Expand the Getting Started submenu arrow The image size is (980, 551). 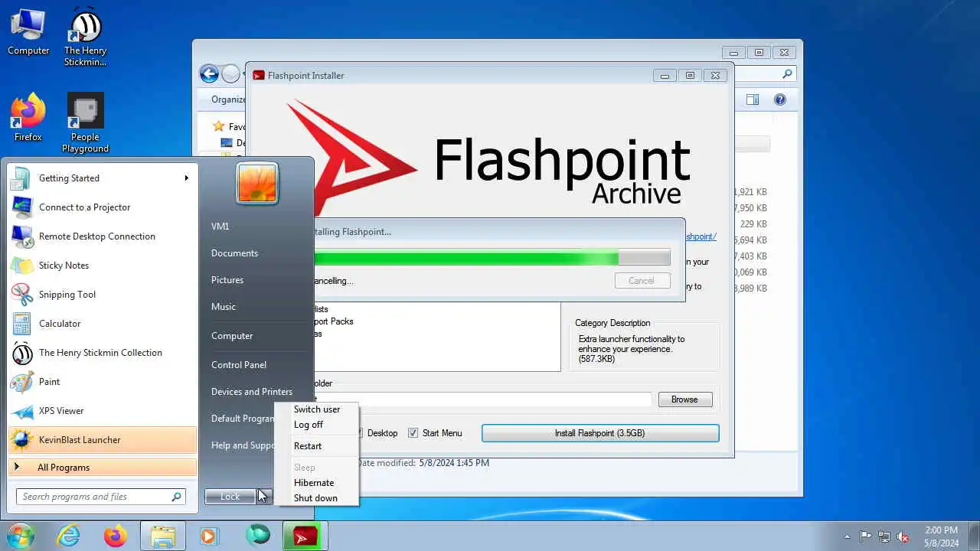tap(186, 178)
